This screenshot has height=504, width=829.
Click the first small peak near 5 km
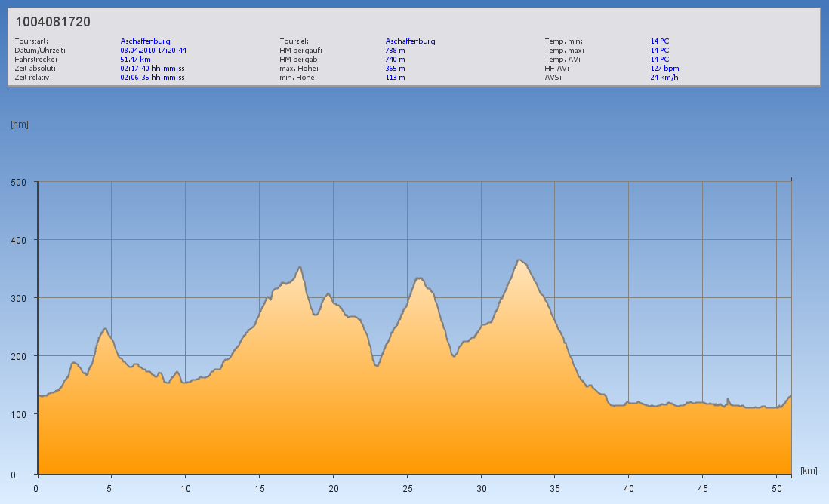click(x=105, y=329)
